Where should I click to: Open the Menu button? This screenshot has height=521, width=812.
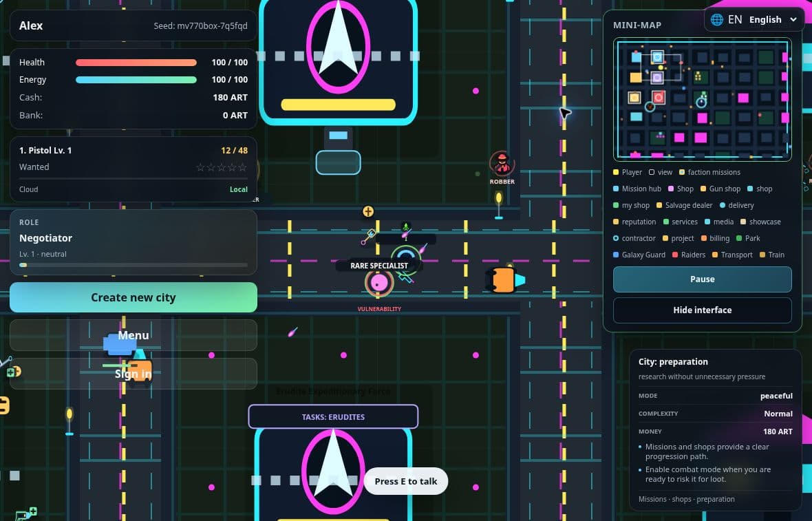[x=133, y=335]
